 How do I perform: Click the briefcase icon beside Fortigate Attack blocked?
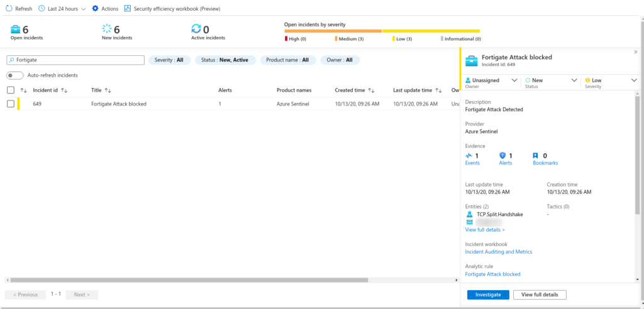472,61
